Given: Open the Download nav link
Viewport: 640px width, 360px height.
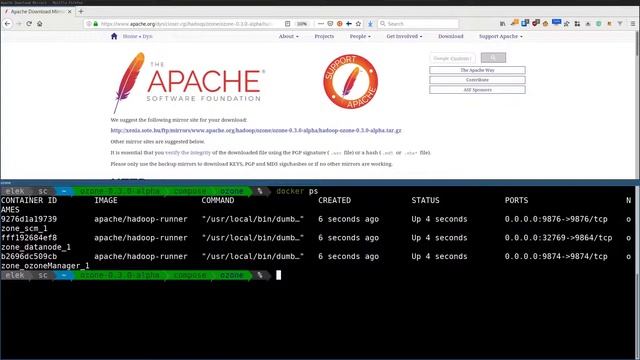Looking at the screenshot, I should [451, 36].
